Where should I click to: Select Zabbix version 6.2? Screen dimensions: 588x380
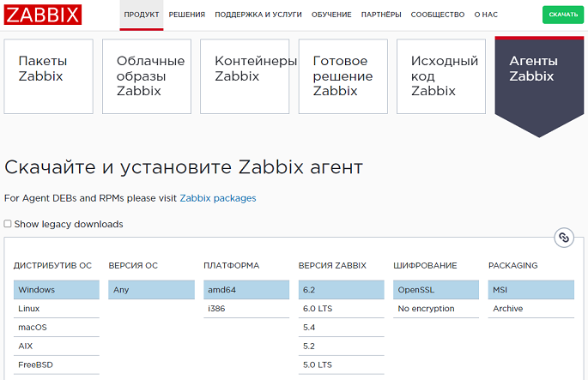tap(342, 290)
